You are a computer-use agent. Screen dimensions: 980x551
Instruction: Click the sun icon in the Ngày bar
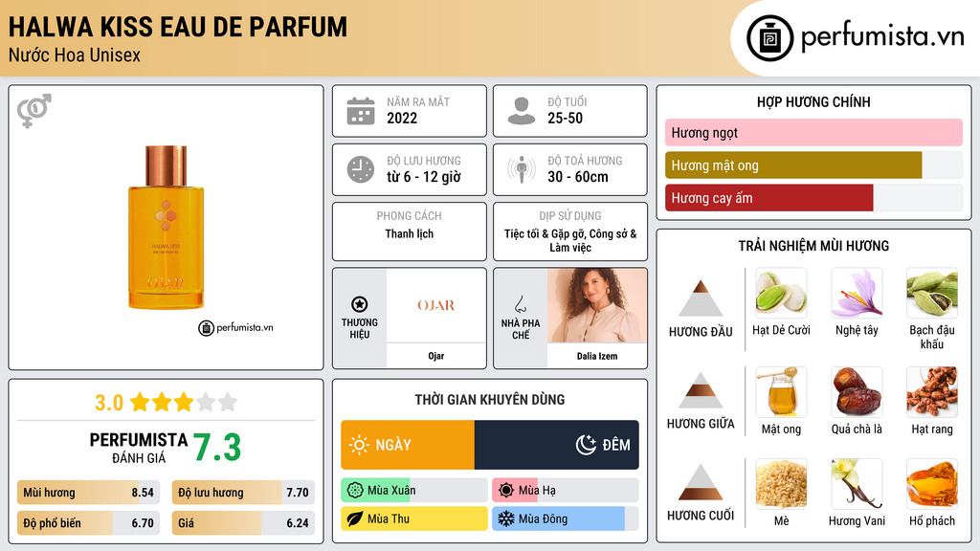360,445
